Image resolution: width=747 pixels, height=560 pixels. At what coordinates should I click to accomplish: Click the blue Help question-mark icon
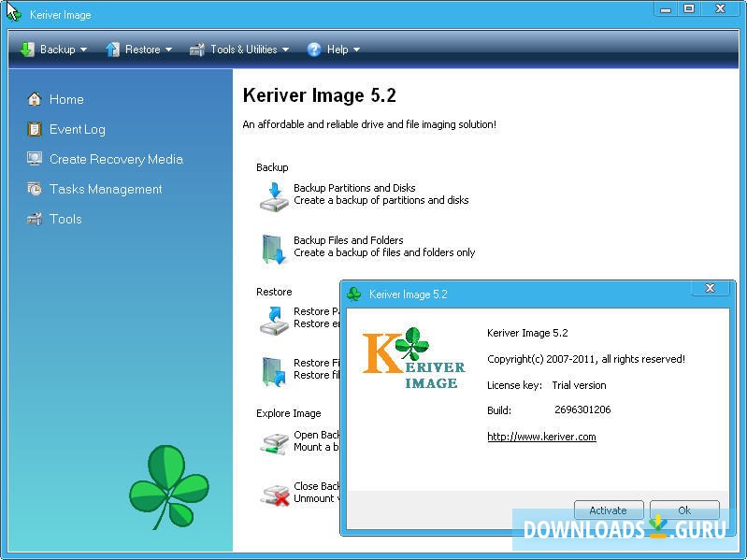pyautogui.click(x=314, y=49)
